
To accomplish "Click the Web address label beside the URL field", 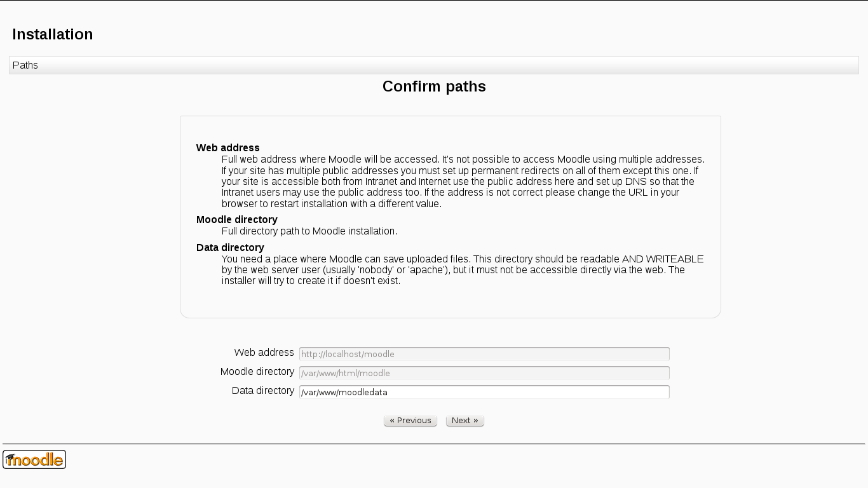I will tap(264, 353).
